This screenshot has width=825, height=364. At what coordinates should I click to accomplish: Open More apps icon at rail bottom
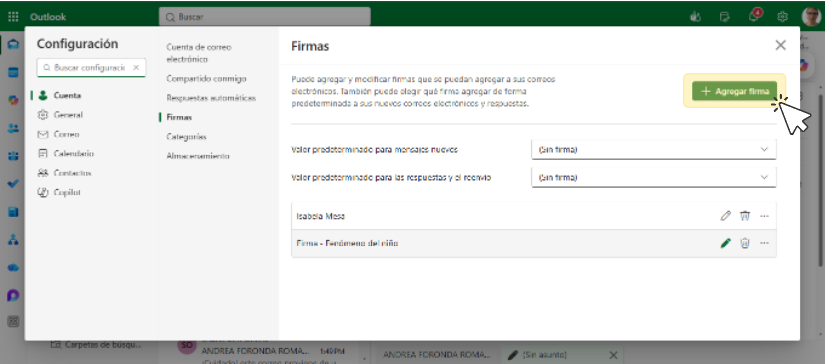pos(13,321)
